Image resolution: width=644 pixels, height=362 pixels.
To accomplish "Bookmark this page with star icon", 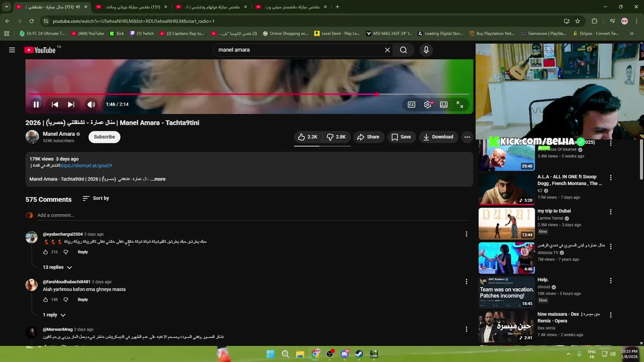I will pyautogui.click(x=578, y=21).
